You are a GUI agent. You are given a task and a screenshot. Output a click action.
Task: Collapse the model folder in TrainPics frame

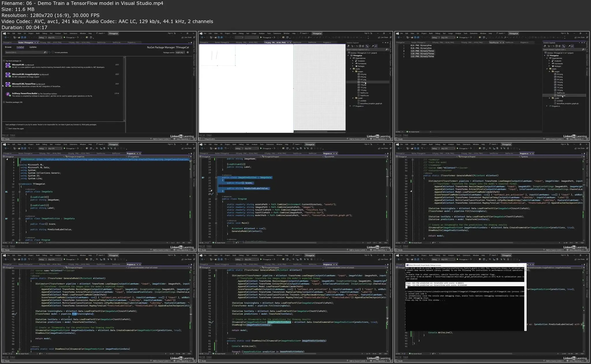point(549,98)
